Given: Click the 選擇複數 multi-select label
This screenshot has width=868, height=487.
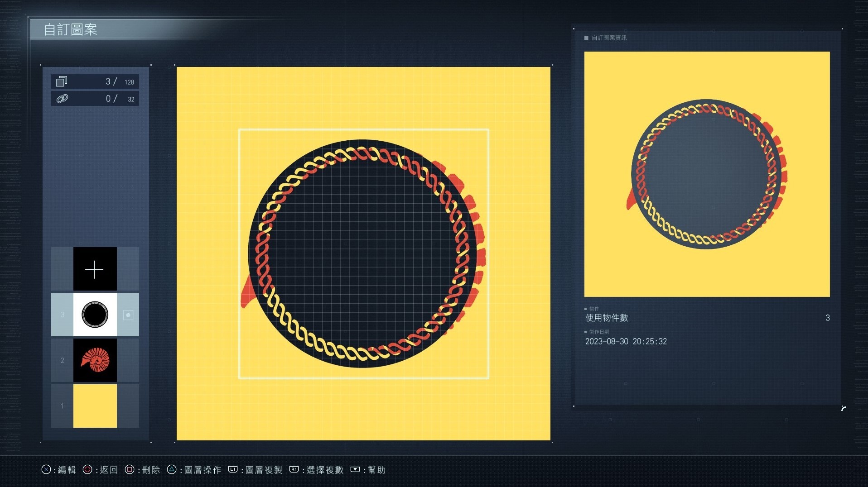Looking at the screenshot, I should pyautogui.click(x=325, y=470).
